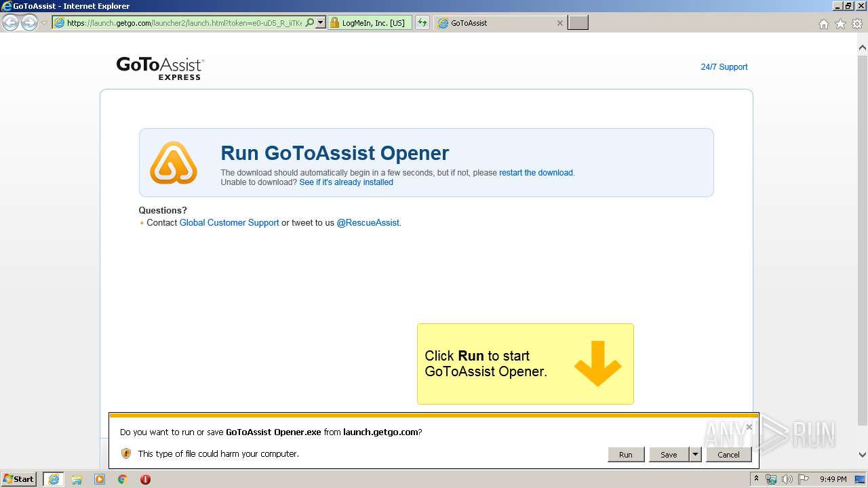Click the URL address field

(183, 22)
